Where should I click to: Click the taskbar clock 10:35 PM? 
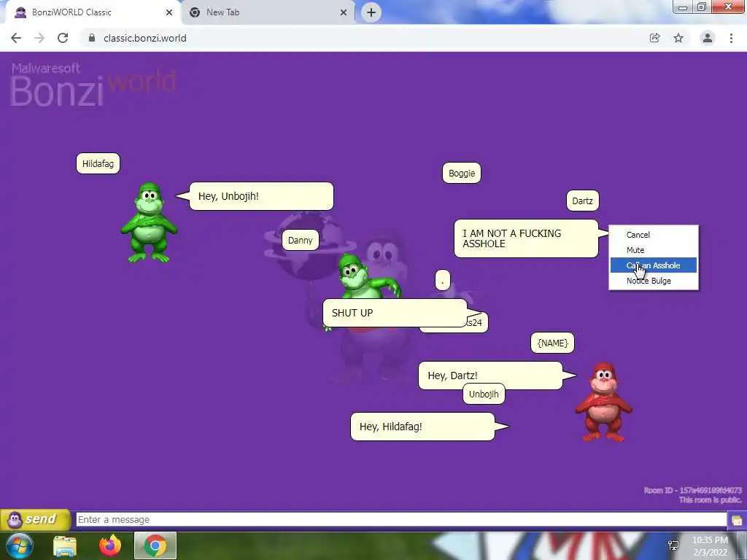coord(710,540)
